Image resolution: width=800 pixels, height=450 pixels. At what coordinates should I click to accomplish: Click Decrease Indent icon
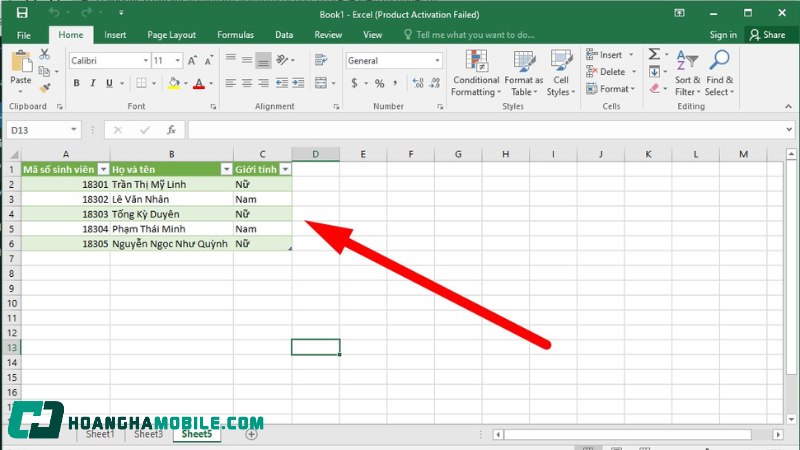[x=282, y=83]
